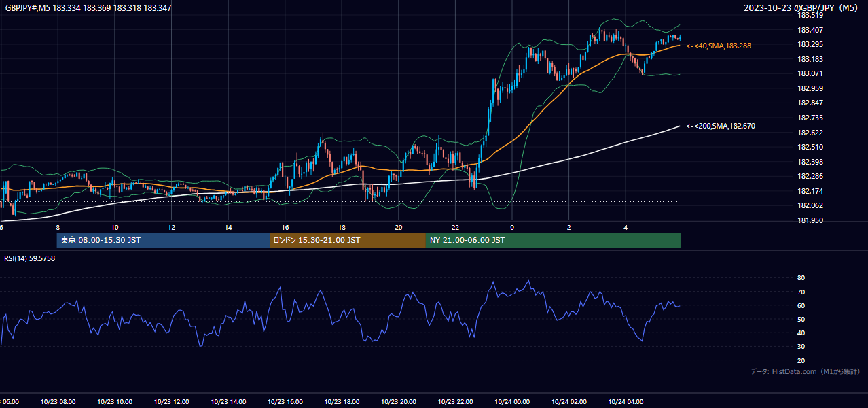Click price axis value 181.950
Screen dimensions: 868x408
pos(810,220)
